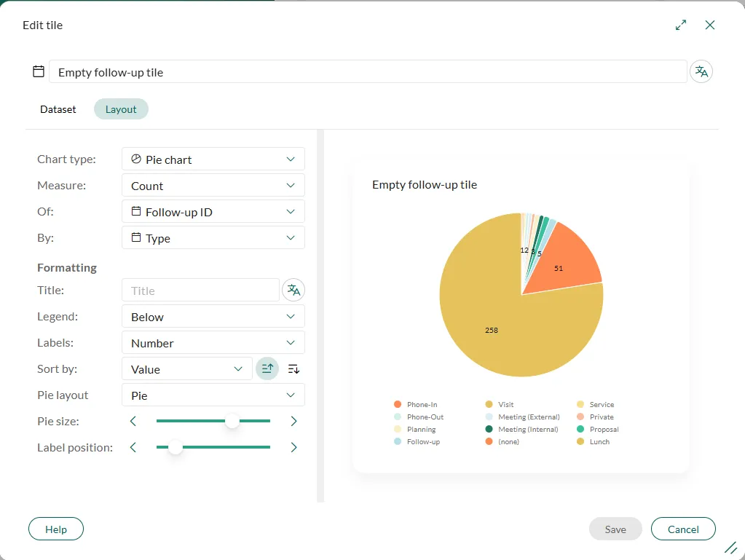Move label position left with arrow
Screen dimensions: 745x560
(133, 447)
